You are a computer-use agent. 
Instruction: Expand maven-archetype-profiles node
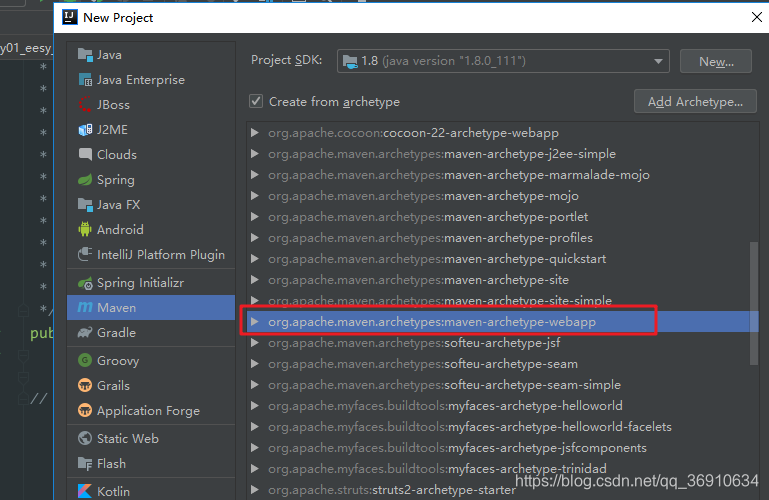(x=255, y=238)
